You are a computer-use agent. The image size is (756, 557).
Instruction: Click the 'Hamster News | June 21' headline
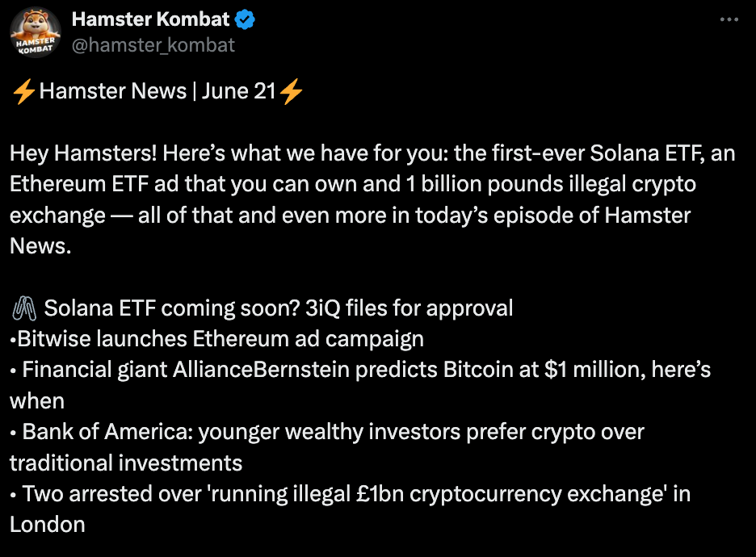coord(157,91)
